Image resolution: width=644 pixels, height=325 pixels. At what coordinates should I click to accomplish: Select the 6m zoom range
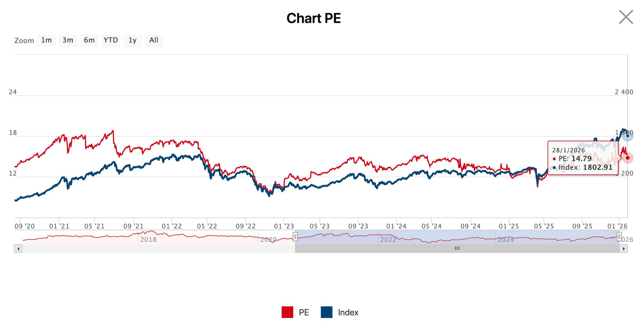point(89,40)
